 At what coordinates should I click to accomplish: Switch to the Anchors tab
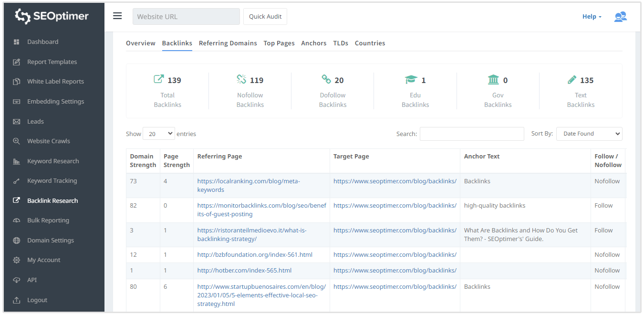pyautogui.click(x=313, y=43)
